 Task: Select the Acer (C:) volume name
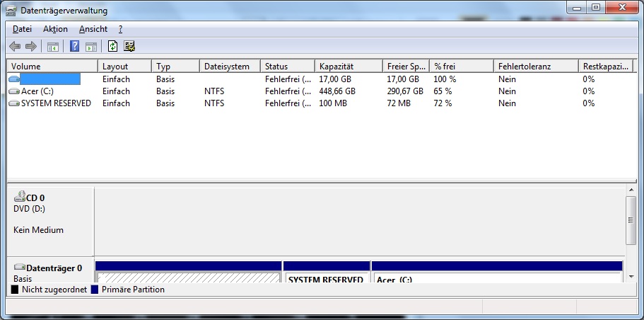click(37, 91)
